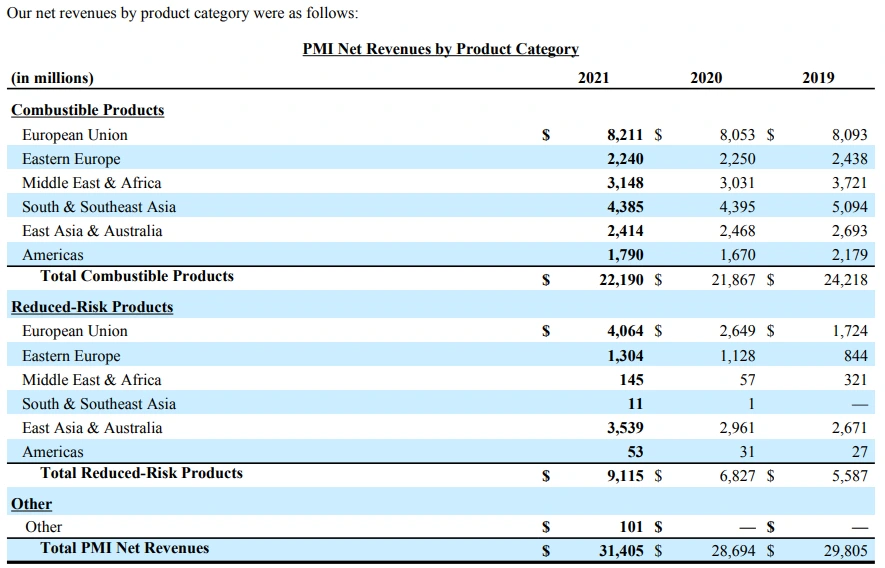Click the 2020 column header
This screenshot has height=568, width=885.
pyautogui.click(x=706, y=78)
